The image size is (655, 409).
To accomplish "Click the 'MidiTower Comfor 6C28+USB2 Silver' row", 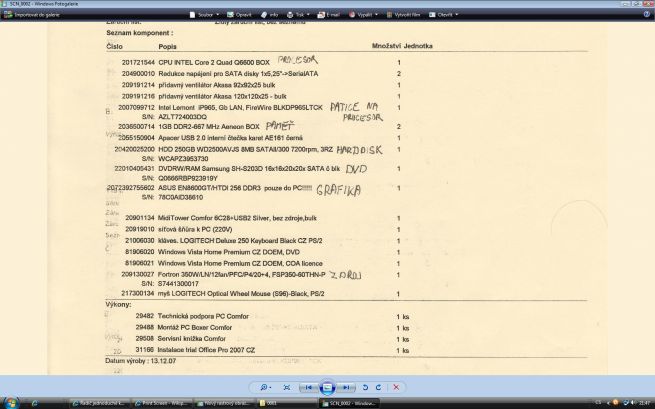I will 237,218.
